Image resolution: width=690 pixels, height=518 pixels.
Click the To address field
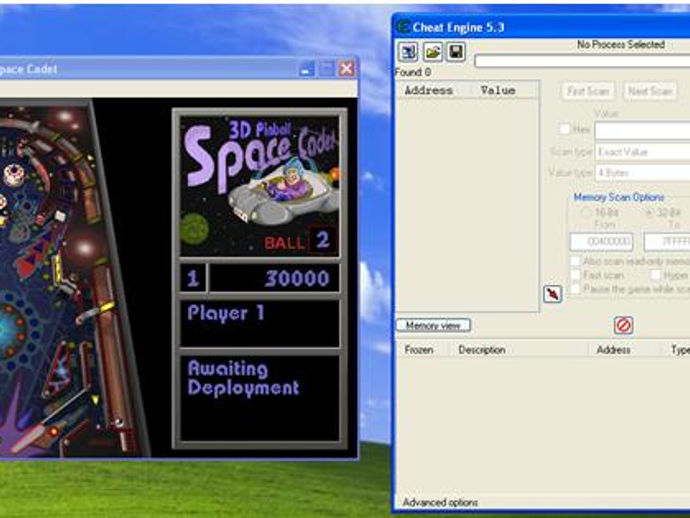tap(667, 241)
